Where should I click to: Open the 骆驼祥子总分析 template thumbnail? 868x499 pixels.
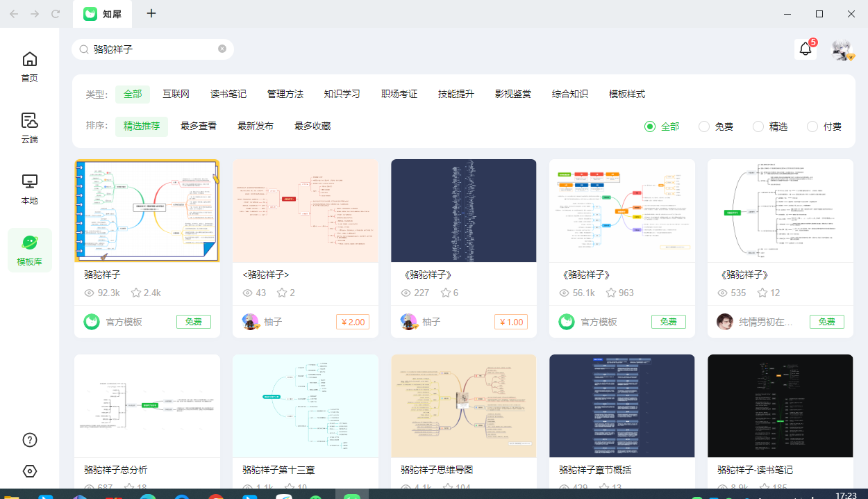pos(147,406)
